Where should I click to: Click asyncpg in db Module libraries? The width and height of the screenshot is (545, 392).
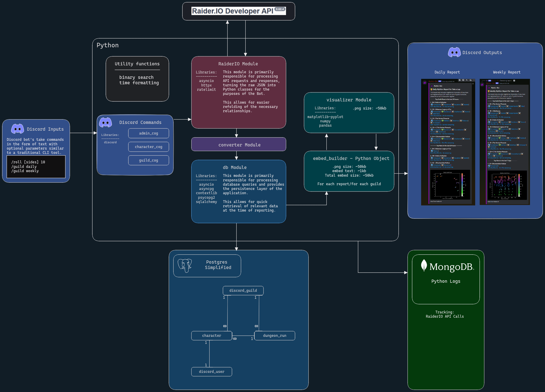tap(207, 189)
